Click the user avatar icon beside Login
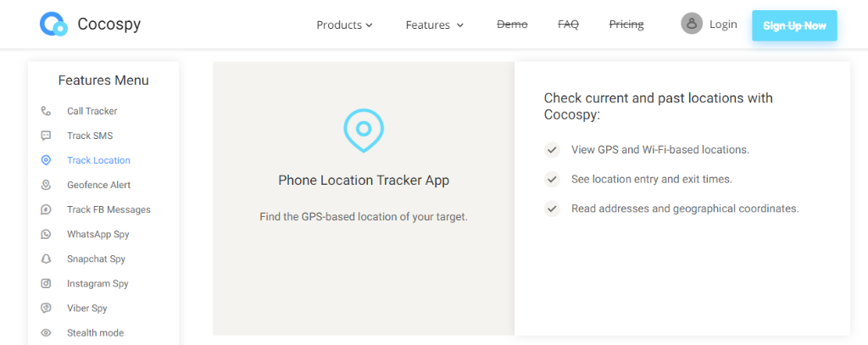Image resolution: width=868 pixels, height=345 pixels. point(692,24)
